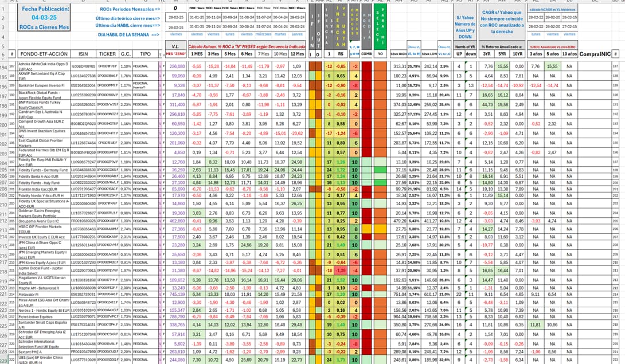Click the fund 'Pictet-Indian Equities'
Viewport: 625px width, 364px height.
(36, 316)
